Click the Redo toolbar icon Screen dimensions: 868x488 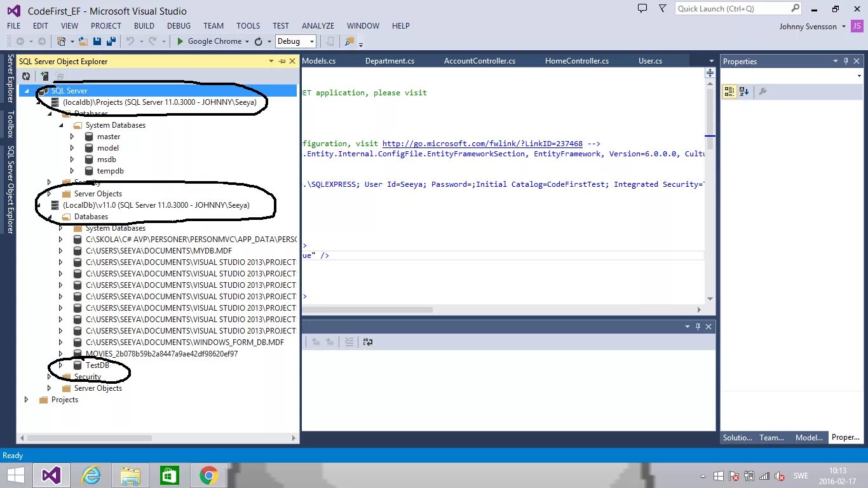click(153, 41)
